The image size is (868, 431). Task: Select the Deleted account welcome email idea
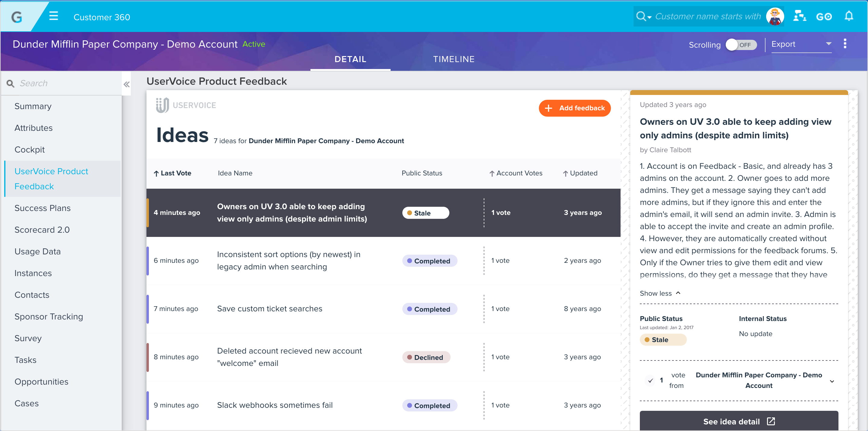click(383, 357)
